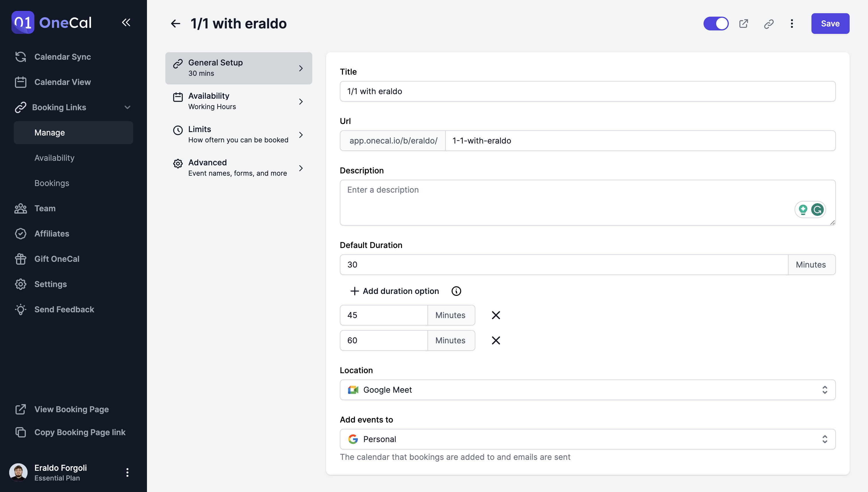Open the Affiliates section

[51, 233]
